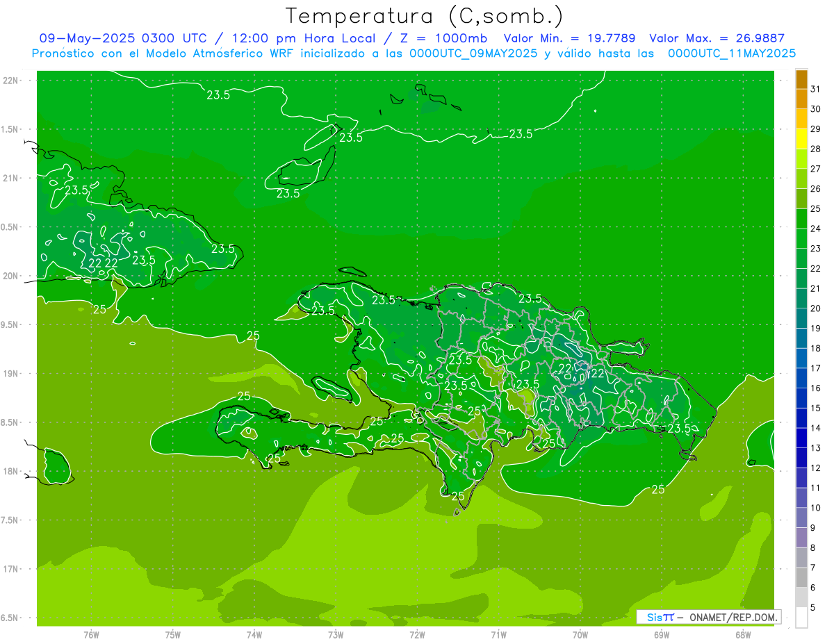
Task: Click the 69W longitude label
Action: pos(662,635)
